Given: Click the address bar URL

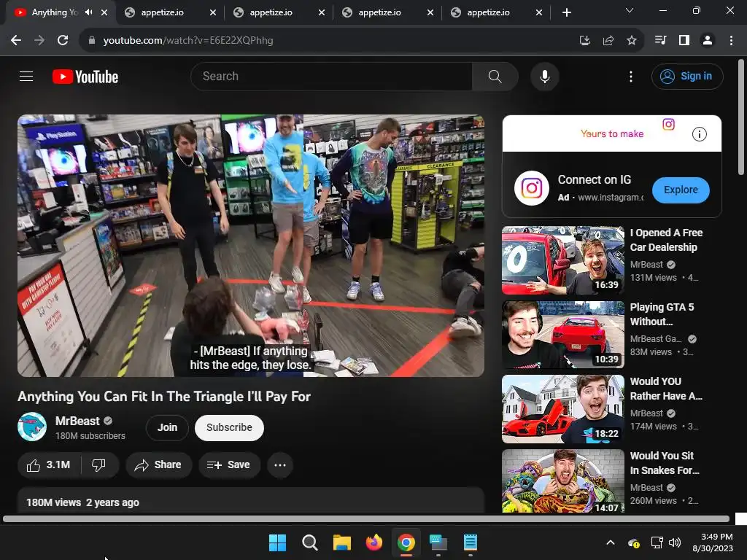Looking at the screenshot, I should coord(188,41).
